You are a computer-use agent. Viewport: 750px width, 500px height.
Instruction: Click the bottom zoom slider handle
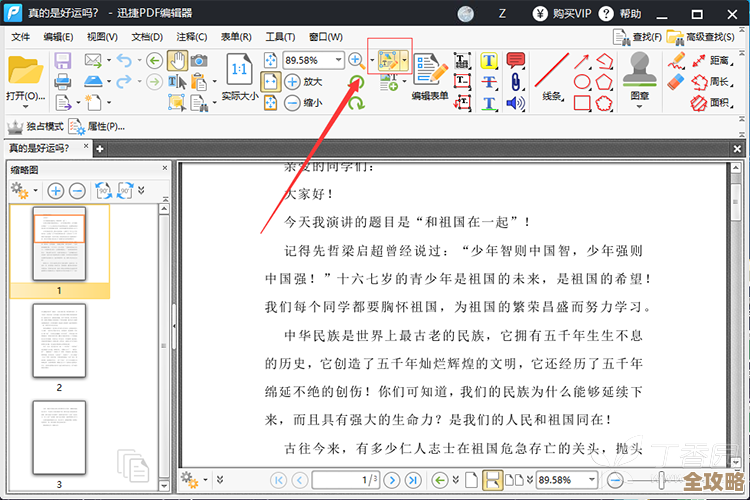660,481
